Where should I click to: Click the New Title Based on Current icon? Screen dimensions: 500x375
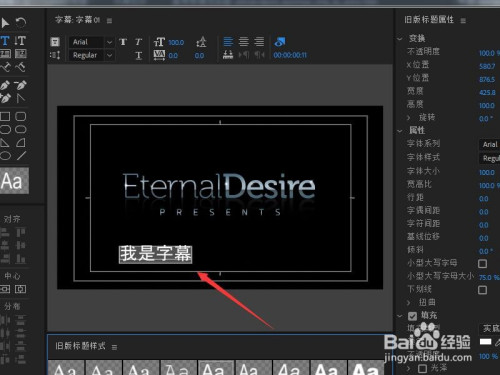[55, 42]
